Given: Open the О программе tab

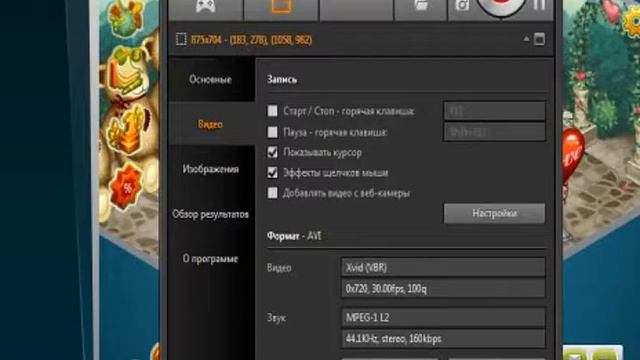Looking at the screenshot, I should coord(211,259).
